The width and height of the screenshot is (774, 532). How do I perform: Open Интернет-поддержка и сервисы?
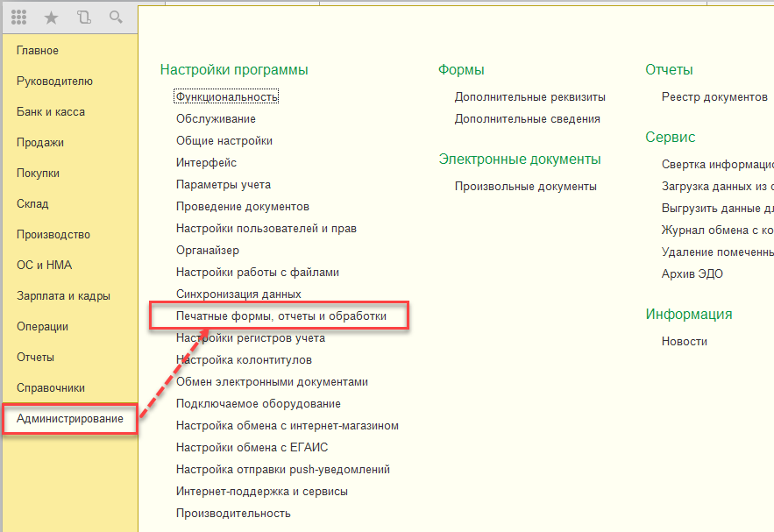261,492
